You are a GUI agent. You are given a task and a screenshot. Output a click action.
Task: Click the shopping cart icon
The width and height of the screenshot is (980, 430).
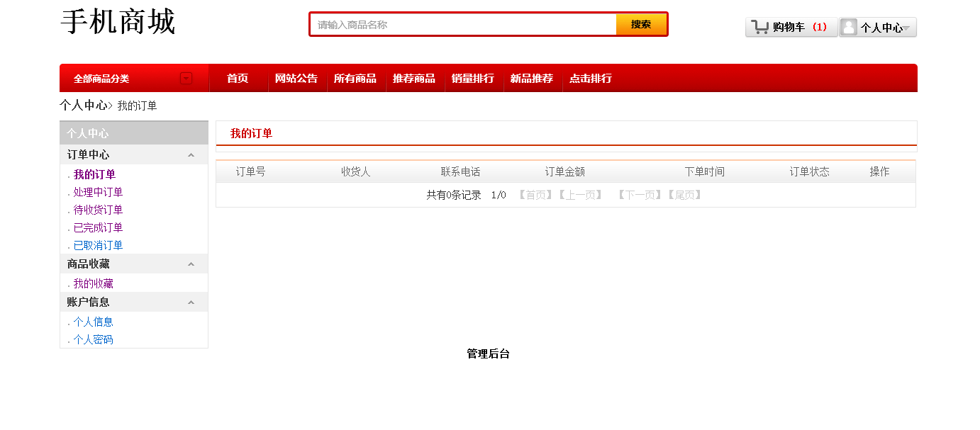click(x=760, y=27)
